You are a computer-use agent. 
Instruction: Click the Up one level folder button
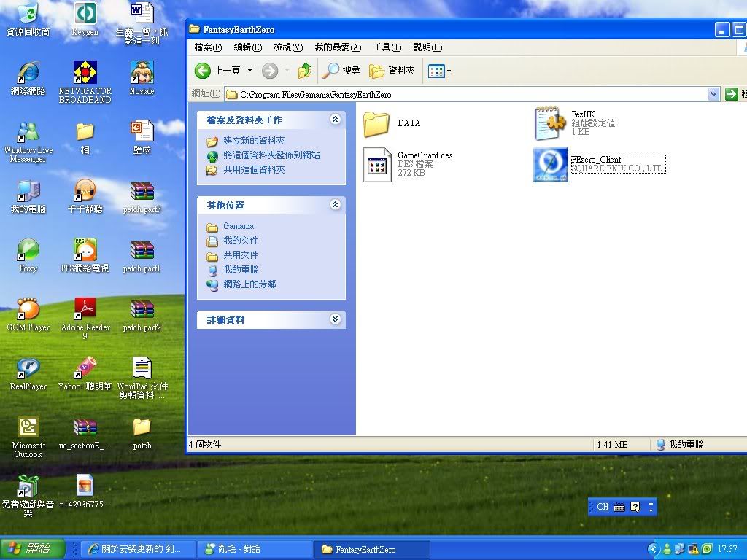click(x=305, y=71)
